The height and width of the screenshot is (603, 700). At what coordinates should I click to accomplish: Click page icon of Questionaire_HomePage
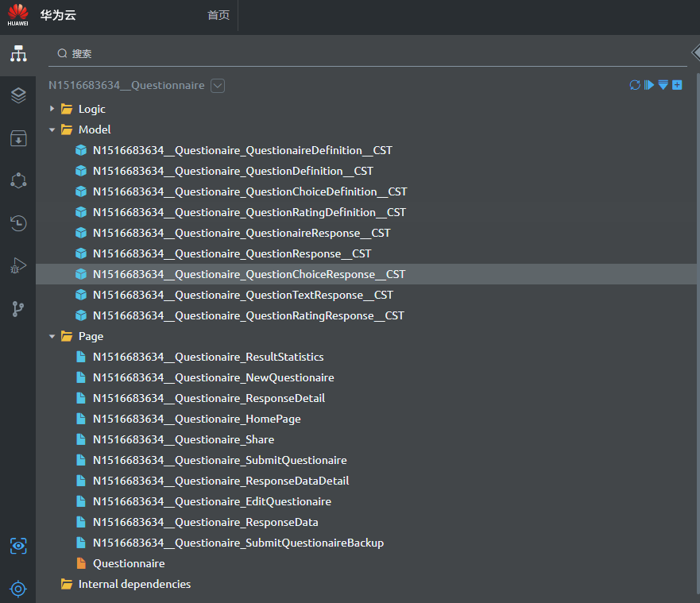pos(81,419)
